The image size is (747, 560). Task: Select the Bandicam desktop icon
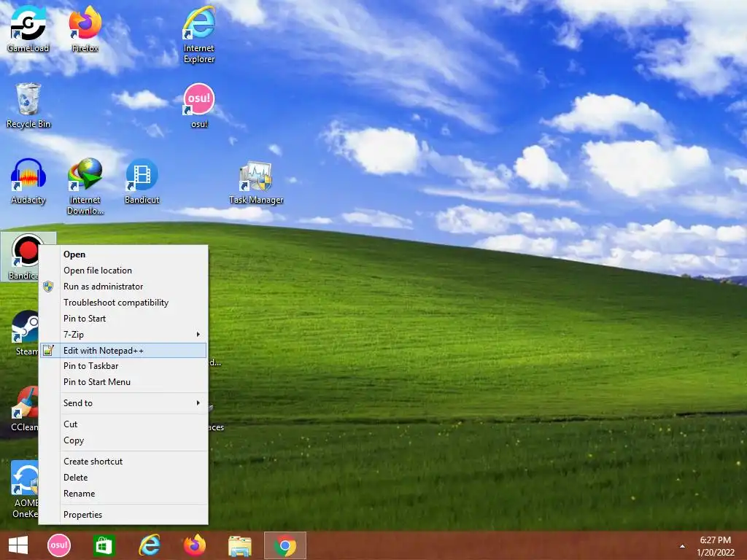(24, 257)
